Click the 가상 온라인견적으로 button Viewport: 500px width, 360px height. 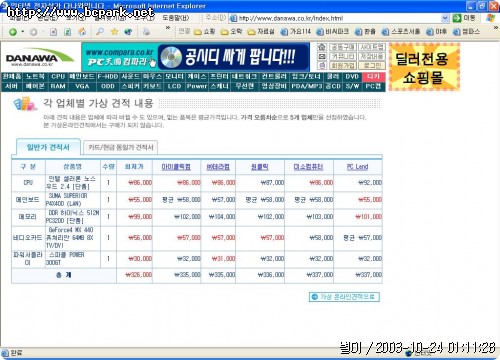[x=344, y=297]
